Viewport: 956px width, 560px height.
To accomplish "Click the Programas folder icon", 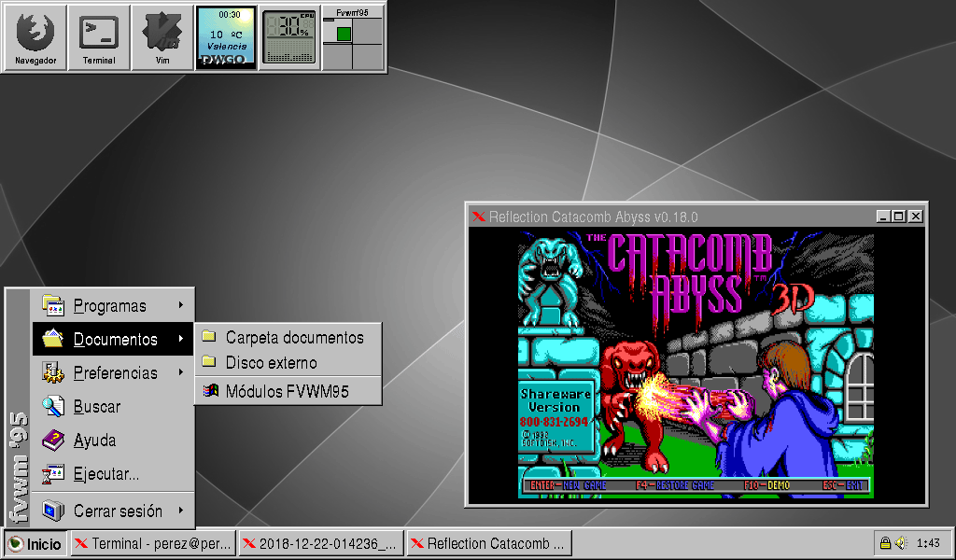I will 53,304.
